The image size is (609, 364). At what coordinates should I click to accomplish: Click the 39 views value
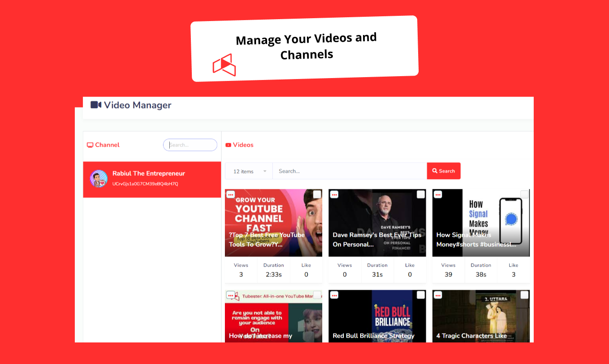click(x=448, y=274)
